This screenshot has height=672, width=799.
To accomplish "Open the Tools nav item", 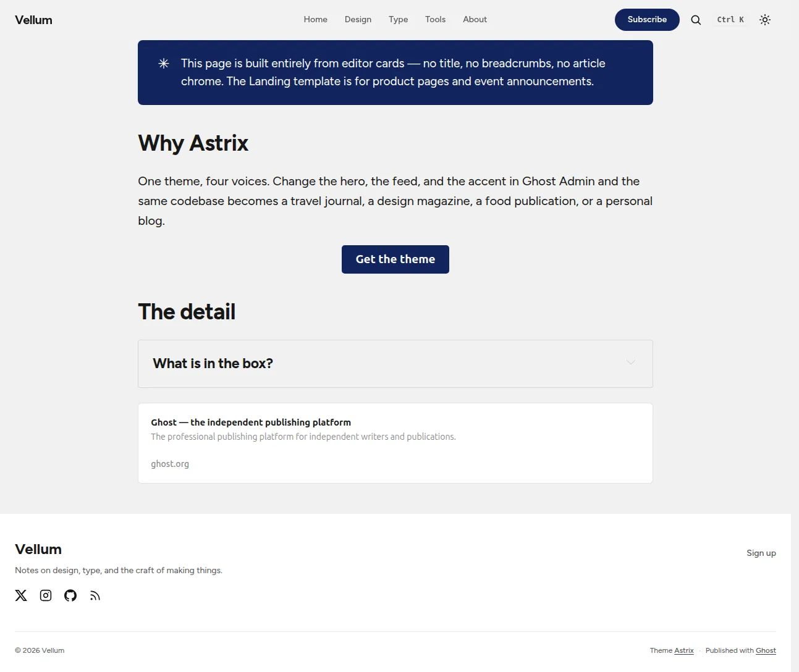I will [x=436, y=20].
